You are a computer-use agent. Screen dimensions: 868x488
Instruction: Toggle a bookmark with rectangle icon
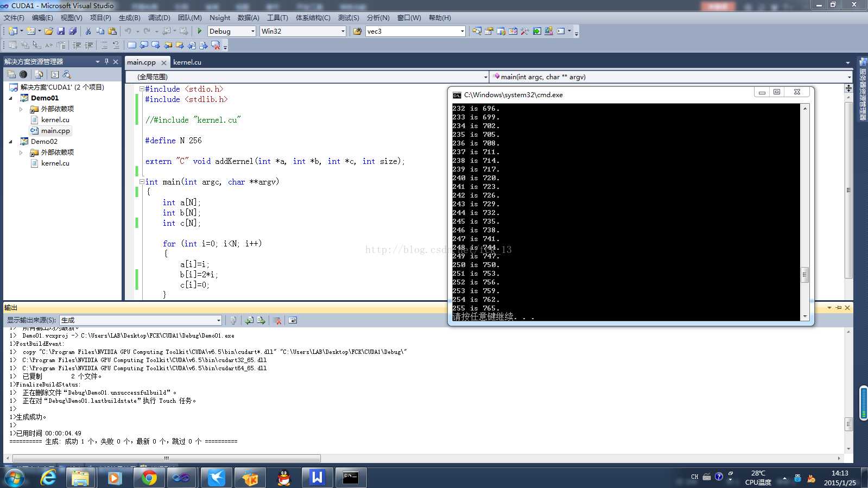[131, 45]
